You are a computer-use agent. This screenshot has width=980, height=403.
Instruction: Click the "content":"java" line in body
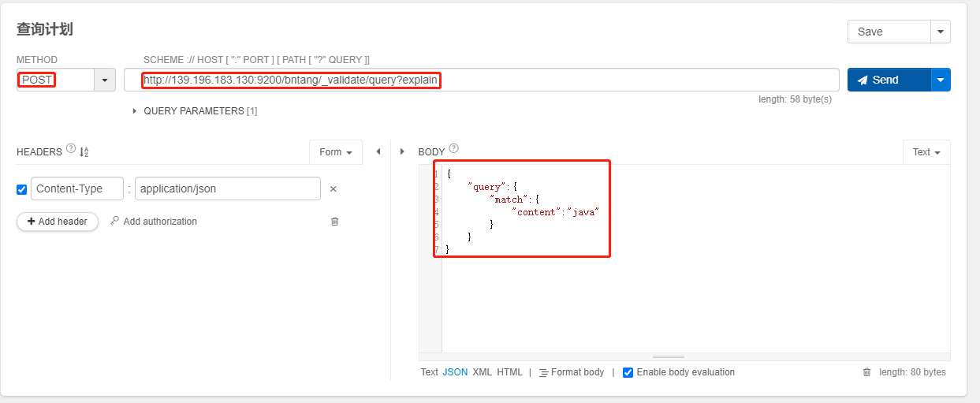(554, 212)
